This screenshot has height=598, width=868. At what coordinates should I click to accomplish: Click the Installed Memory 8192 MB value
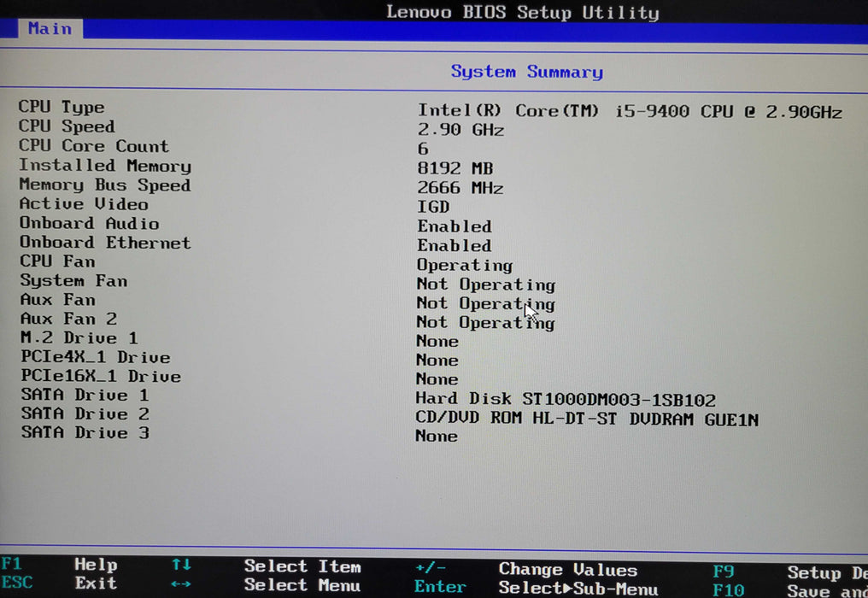click(x=455, y=169)
